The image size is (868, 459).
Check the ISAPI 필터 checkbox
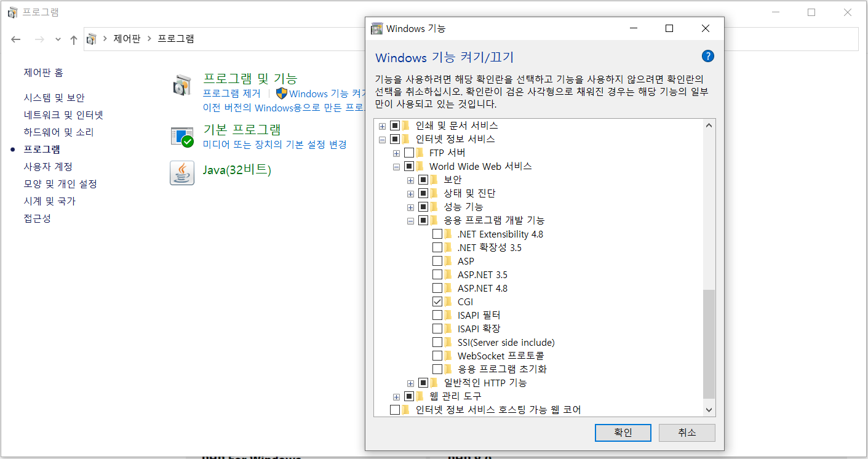pos(437,315)
